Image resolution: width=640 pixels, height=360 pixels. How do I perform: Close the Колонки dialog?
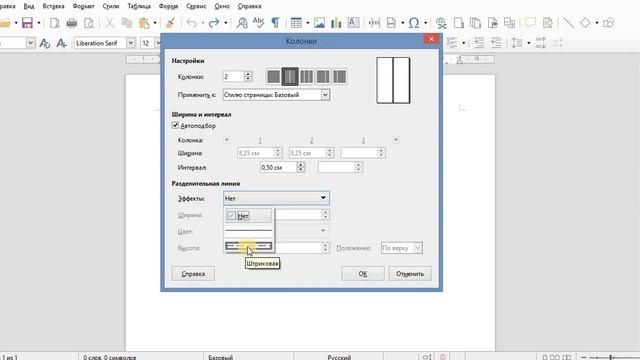[x=431, y=39]
